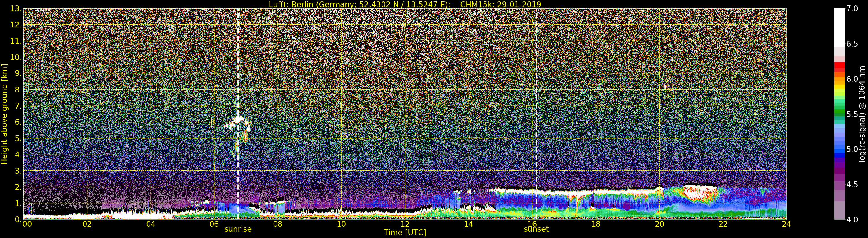Click the time axis tick label '18'
The image size is (868, 238).
596,224
